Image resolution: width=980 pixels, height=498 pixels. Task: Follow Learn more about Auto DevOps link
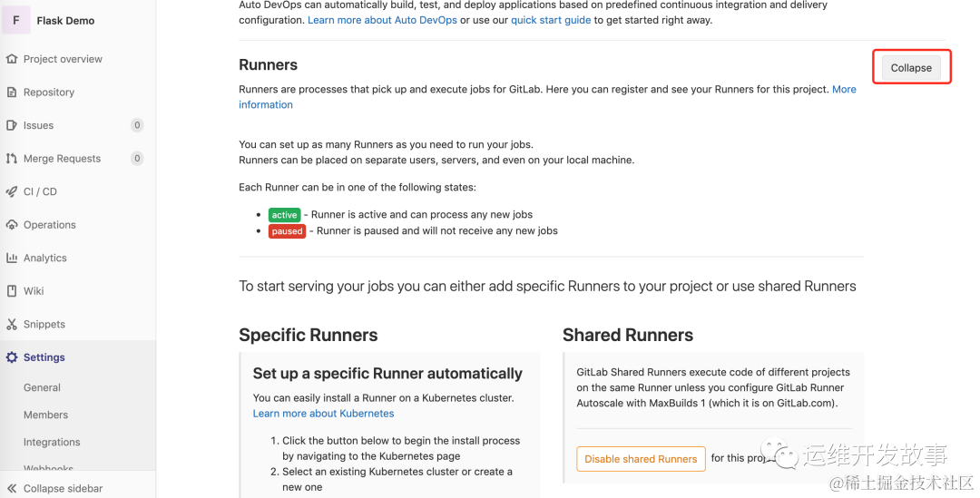pos(382,20)
